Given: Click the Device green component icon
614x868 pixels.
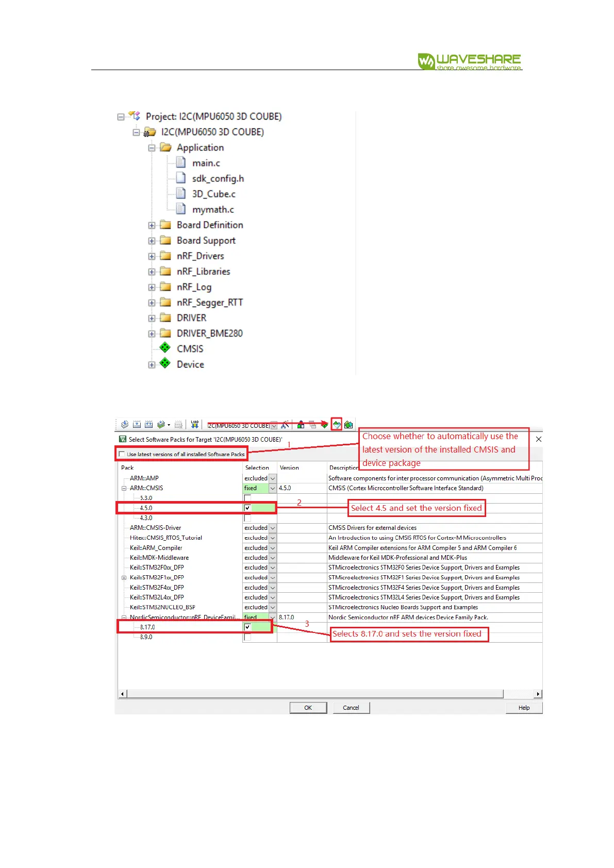Looking at the screenshot, I should 165,363.
